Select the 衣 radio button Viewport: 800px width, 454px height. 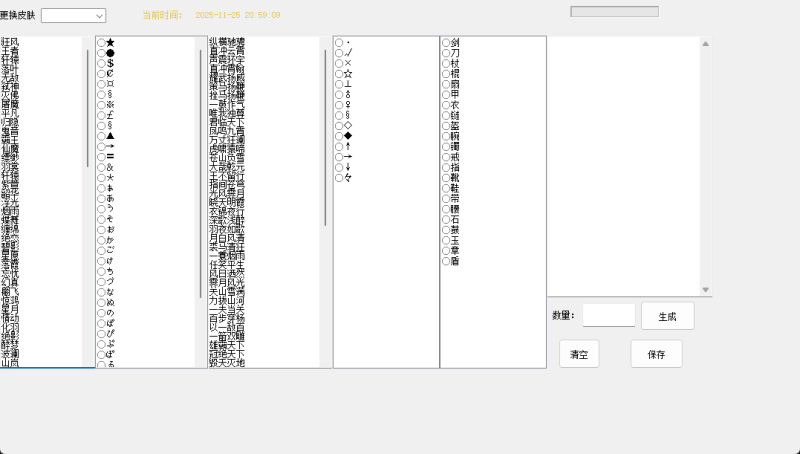point(446,105)
